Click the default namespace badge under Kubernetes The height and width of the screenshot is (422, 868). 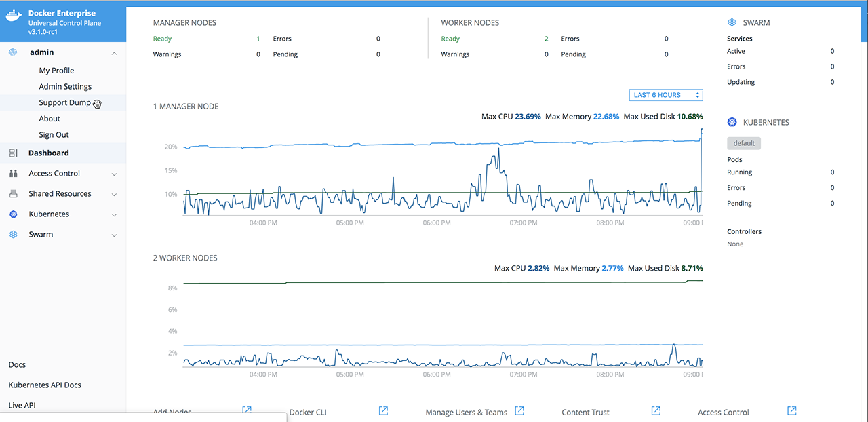pos(744,143)
